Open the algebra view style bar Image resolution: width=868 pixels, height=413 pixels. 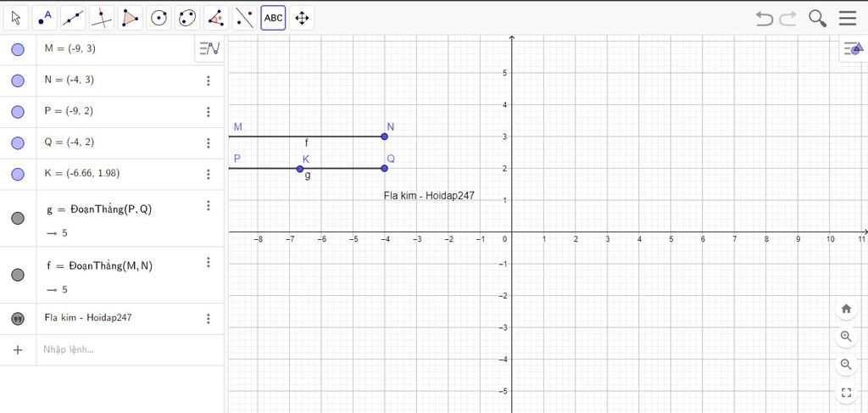pyautogui.click(x=210, y=48)
